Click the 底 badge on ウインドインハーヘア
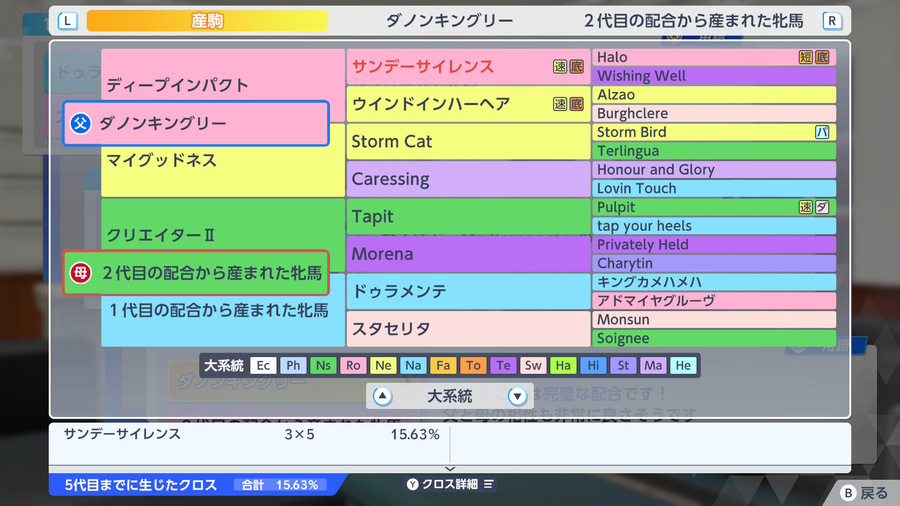 tap(576, 104)
